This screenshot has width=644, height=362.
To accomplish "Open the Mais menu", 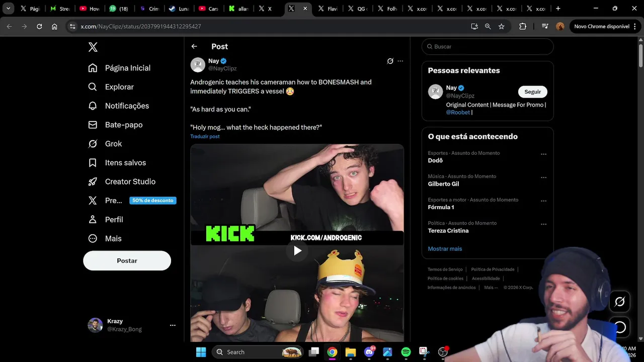I will point(105,238).
